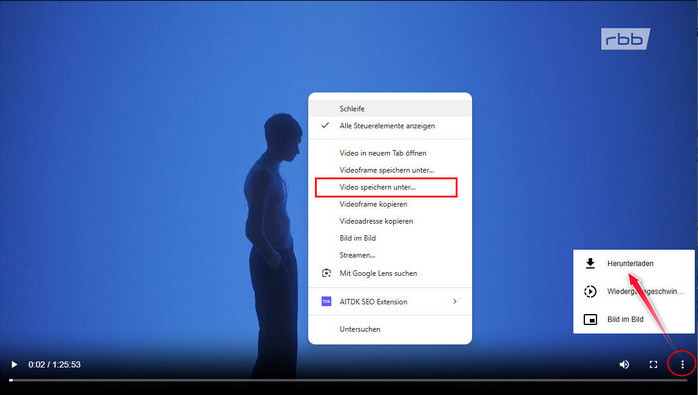Image resolution: width=698 pixels, height=395 pixels.
Task: Select Videoframe speichern unter...
Action: click(390, 170)
